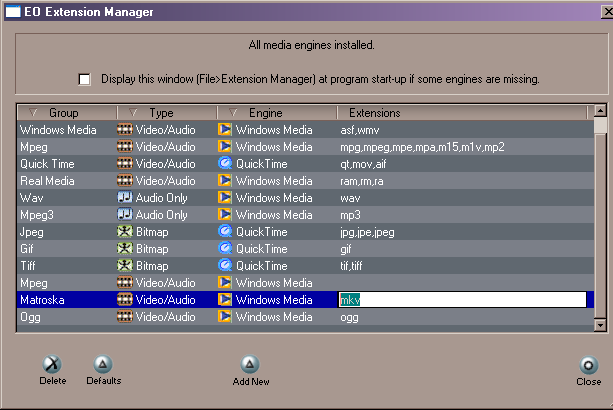This screenshot has height=410, width=613.
Task: Sort the list by the Engine column header
Action: point(278,113)
